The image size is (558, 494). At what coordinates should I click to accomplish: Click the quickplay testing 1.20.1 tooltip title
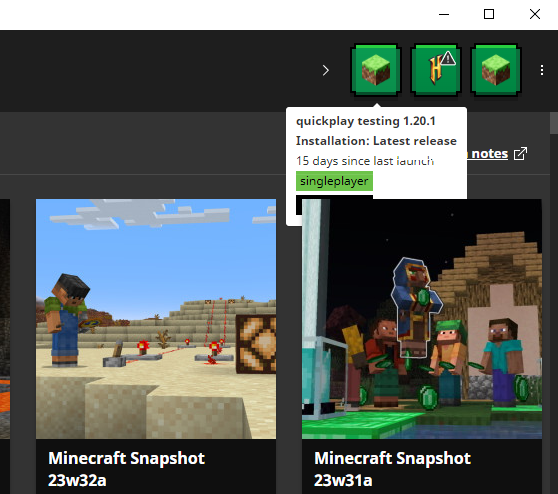[x=365, y=121]
